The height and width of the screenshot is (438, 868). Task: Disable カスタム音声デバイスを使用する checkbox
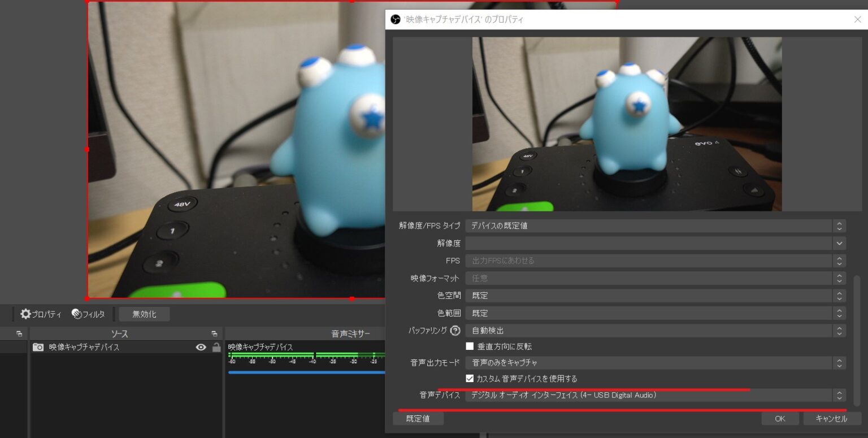coord(470,379)
